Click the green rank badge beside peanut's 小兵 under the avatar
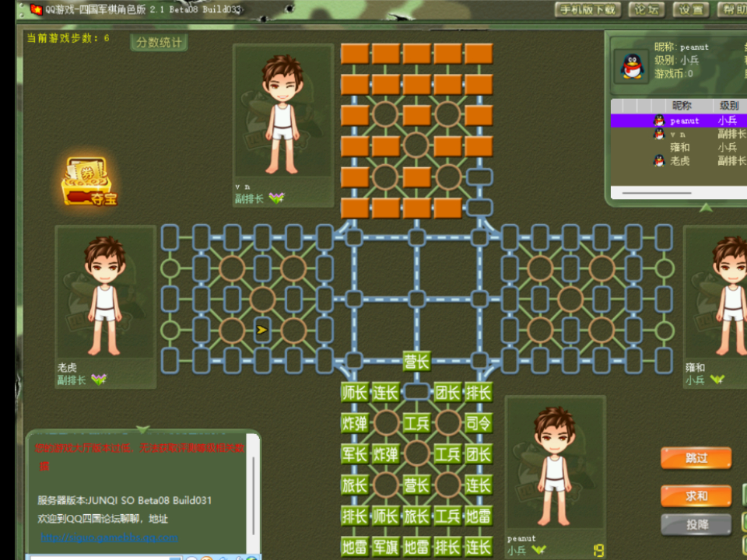The height and width of the screenshot is (560, 747). click(x=538, y=551)
